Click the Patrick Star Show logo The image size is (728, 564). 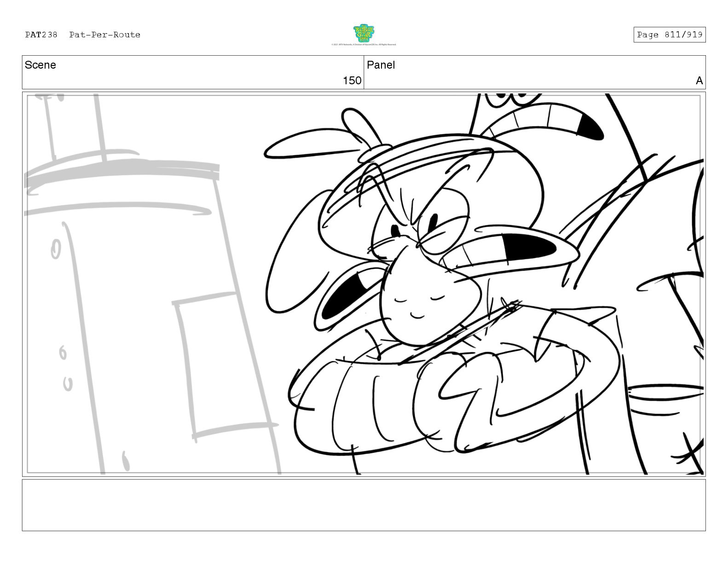pos(364,33)
